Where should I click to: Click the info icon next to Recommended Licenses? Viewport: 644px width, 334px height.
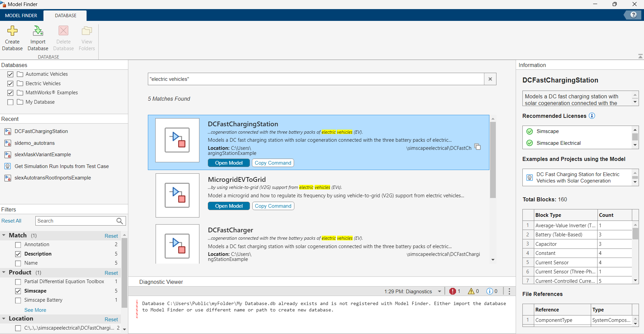pyautogui.click(x=592, y=115)
